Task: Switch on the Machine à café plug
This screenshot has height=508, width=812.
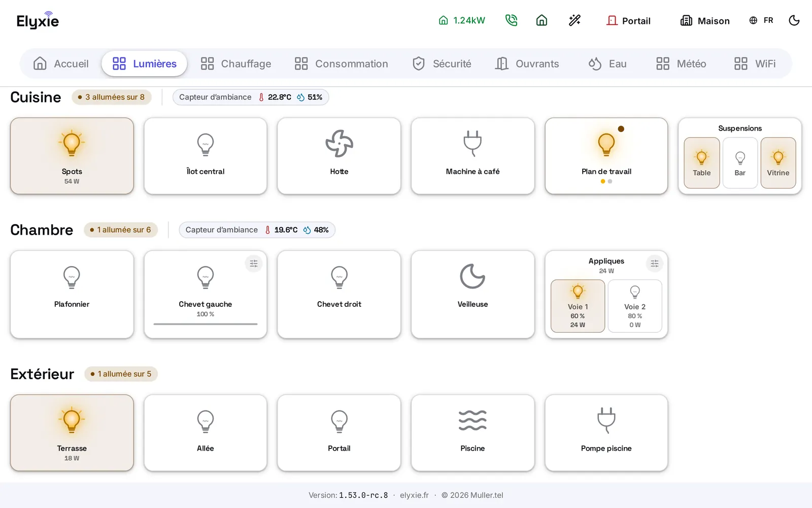Action: pos(473,156)
